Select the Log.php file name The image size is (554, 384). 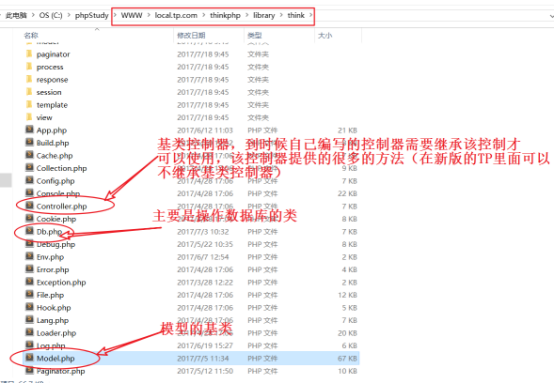pos(51,345)
